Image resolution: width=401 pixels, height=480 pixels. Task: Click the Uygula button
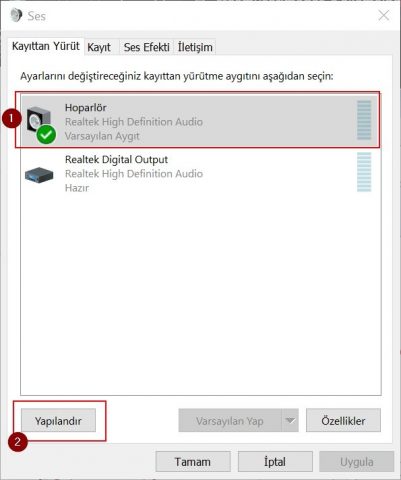coord(357,462)
